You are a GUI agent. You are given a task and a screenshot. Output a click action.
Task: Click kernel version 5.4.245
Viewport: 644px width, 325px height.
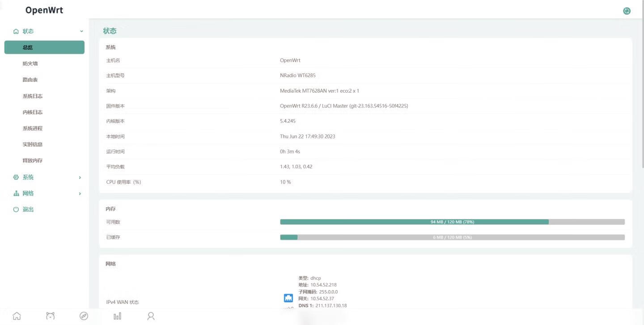point(288,121)
